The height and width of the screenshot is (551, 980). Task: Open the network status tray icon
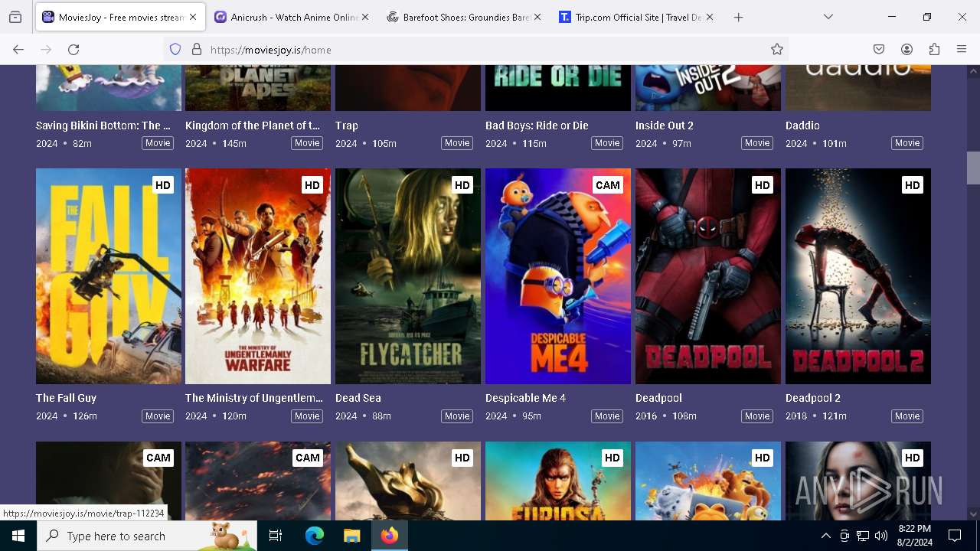(863, 536)
